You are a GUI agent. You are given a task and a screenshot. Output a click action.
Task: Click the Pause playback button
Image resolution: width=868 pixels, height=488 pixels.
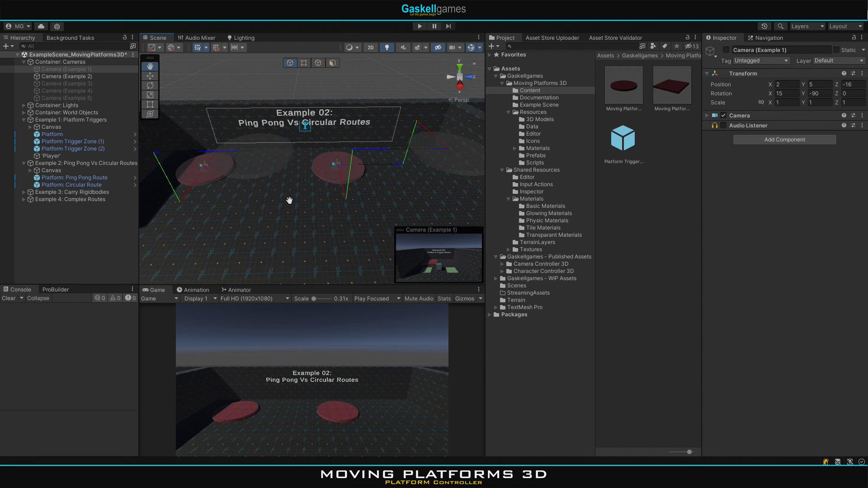[x=434, y=26]
